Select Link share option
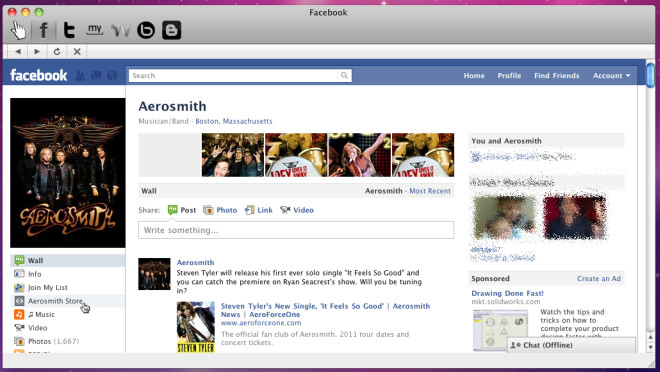 pos(258,210)
